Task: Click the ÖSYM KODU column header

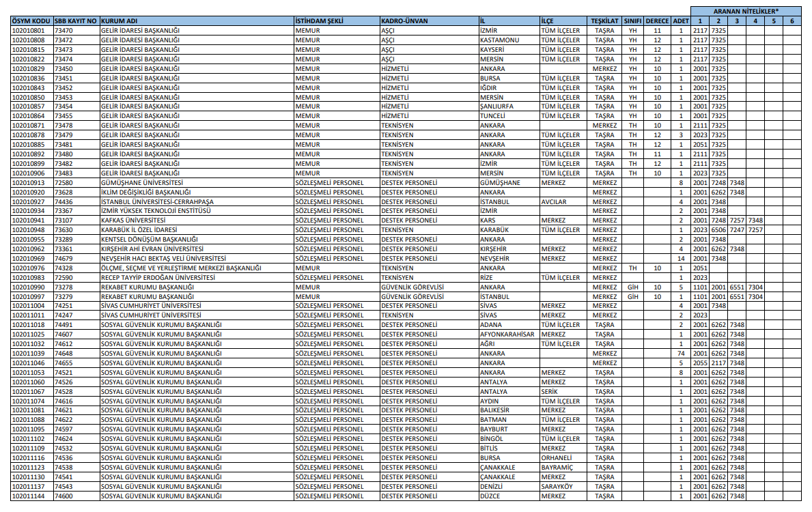Action: click(x=31, y=21)
